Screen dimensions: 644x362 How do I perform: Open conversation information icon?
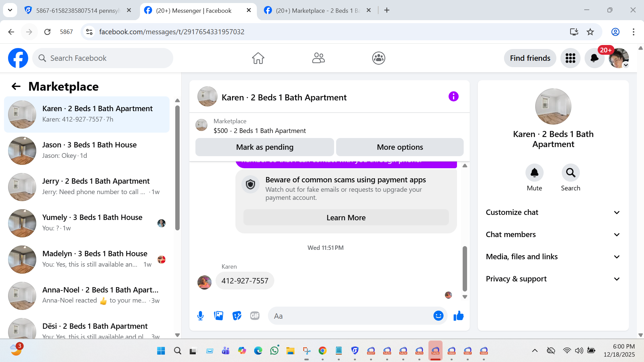pos(453,97)
